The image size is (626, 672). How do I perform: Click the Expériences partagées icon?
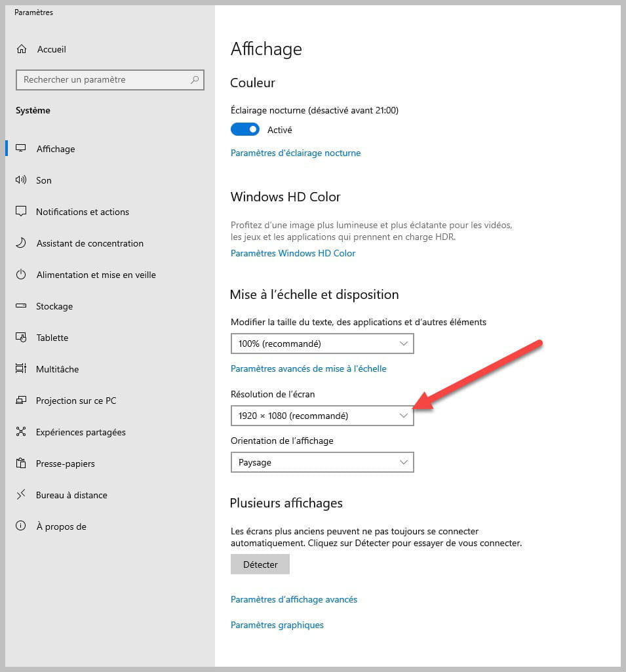point(20,431)
